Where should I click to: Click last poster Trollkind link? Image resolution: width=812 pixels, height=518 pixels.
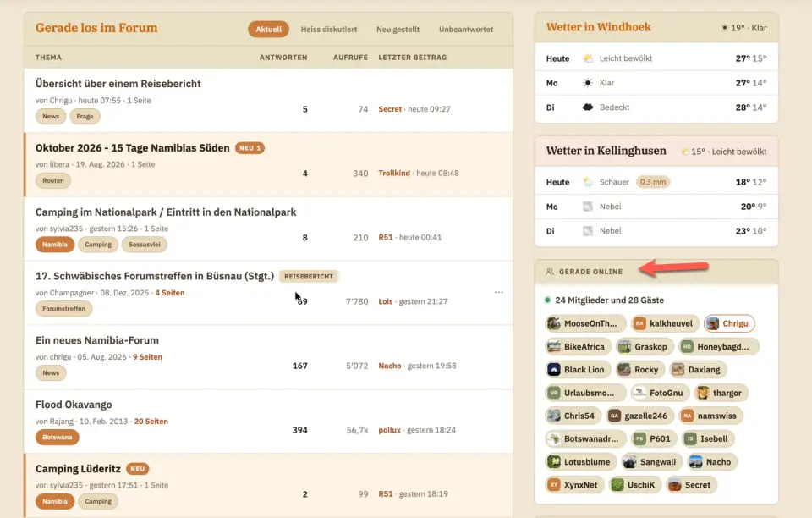coord(394,173)
